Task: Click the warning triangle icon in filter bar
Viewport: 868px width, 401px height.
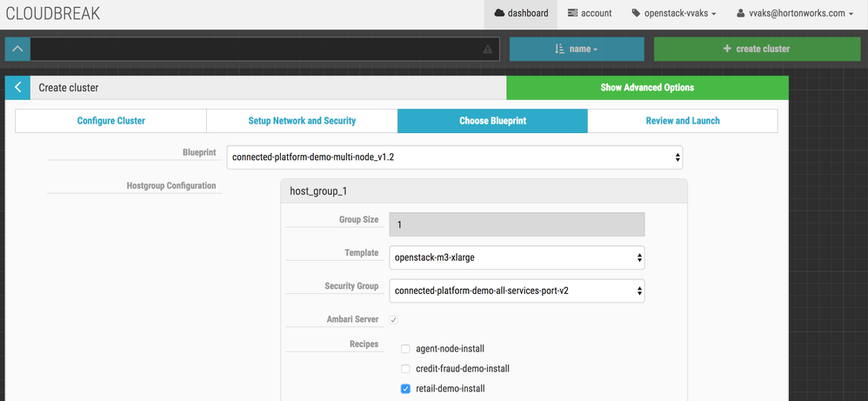Action: 487,50
